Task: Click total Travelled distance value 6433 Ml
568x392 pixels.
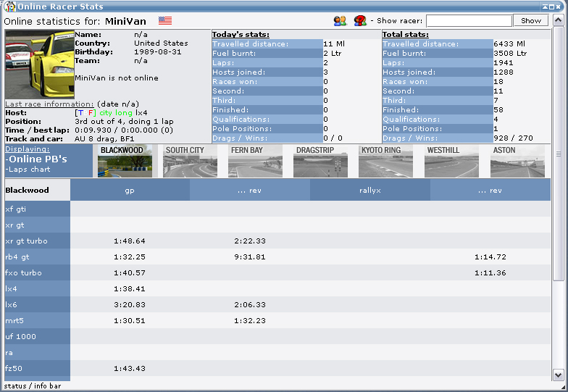Action: 509,43
